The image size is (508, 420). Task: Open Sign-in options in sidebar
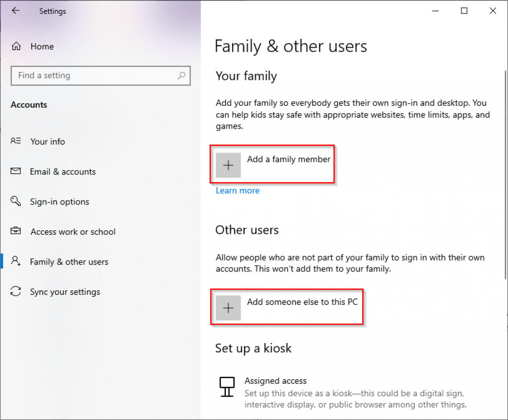pyautogui.click(x=60, y=202)
